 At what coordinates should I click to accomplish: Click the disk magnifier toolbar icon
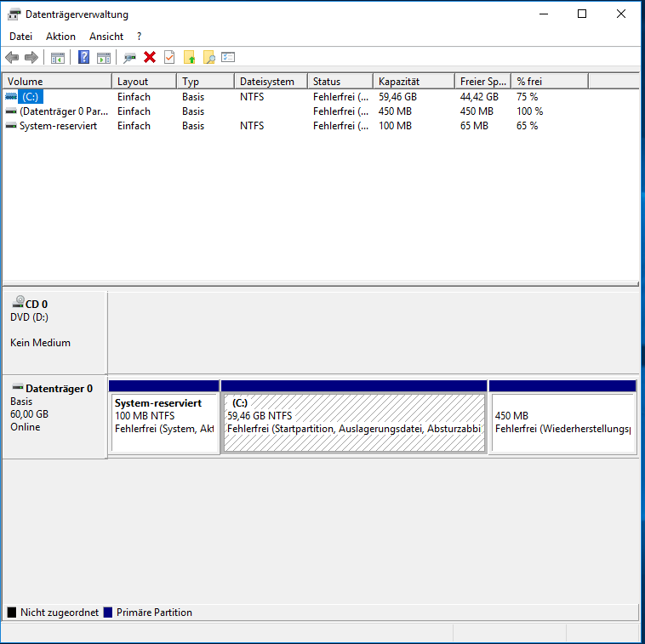point(129,58)
